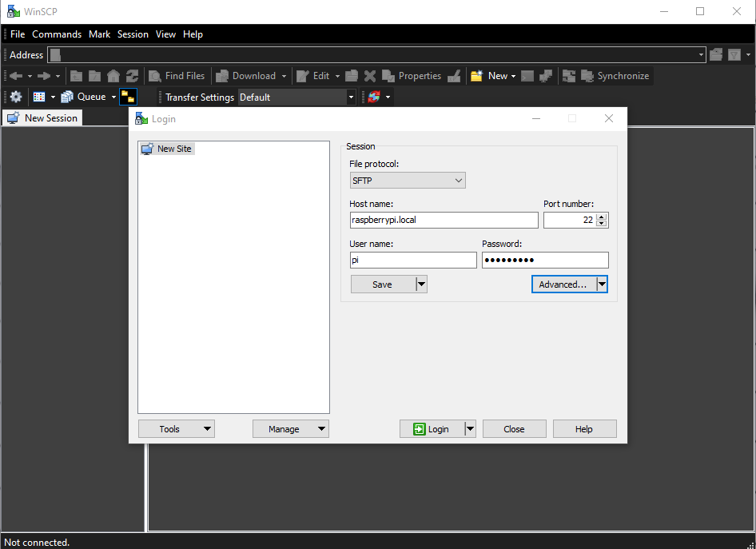Click the Advanced... button
This screenshot has width=756, height=549.
pyautogui.click(x=563, y=284)
